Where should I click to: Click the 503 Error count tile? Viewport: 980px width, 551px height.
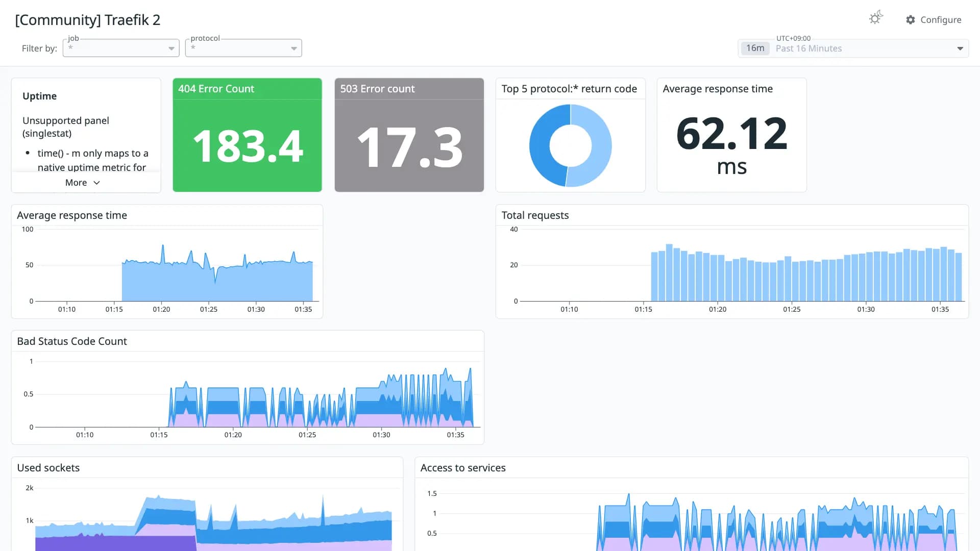pyautogui.click(x=409, y=135)
